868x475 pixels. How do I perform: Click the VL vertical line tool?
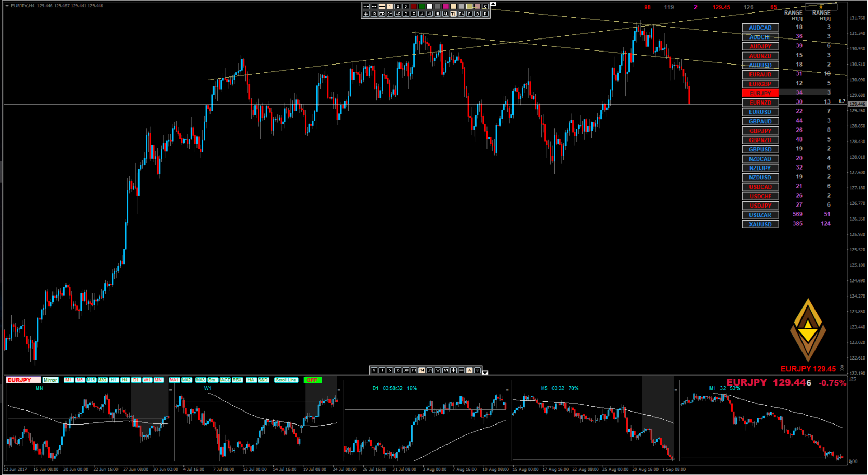[429, 14]
